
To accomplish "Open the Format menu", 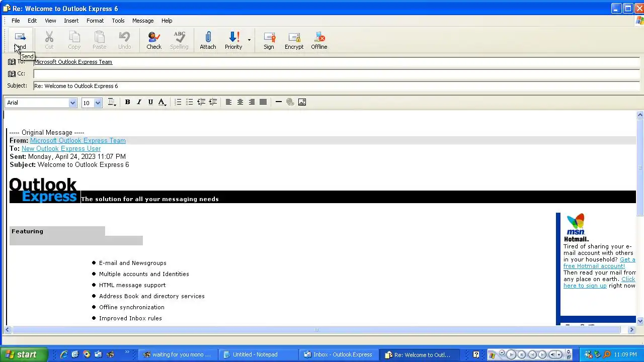I will tap(95, 21).
